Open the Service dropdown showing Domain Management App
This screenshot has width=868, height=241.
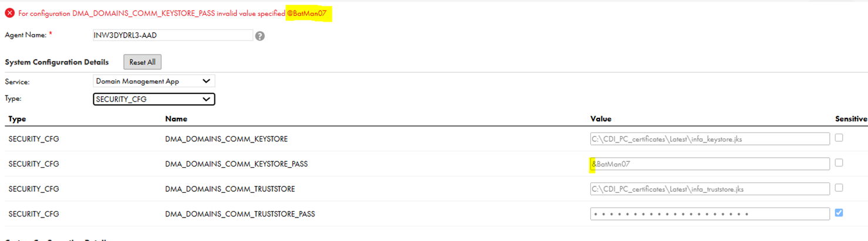154,81
